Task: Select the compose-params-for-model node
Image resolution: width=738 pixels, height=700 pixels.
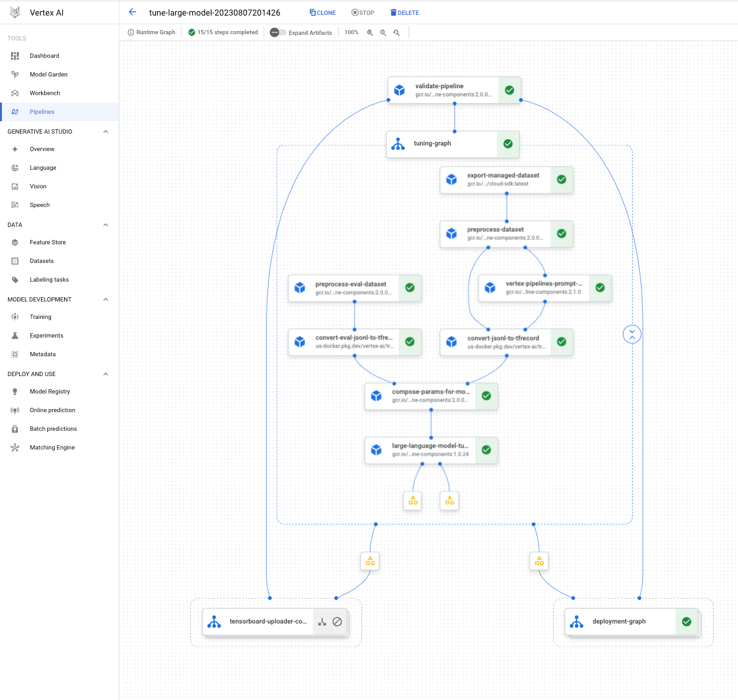Action: coord(431,396)
